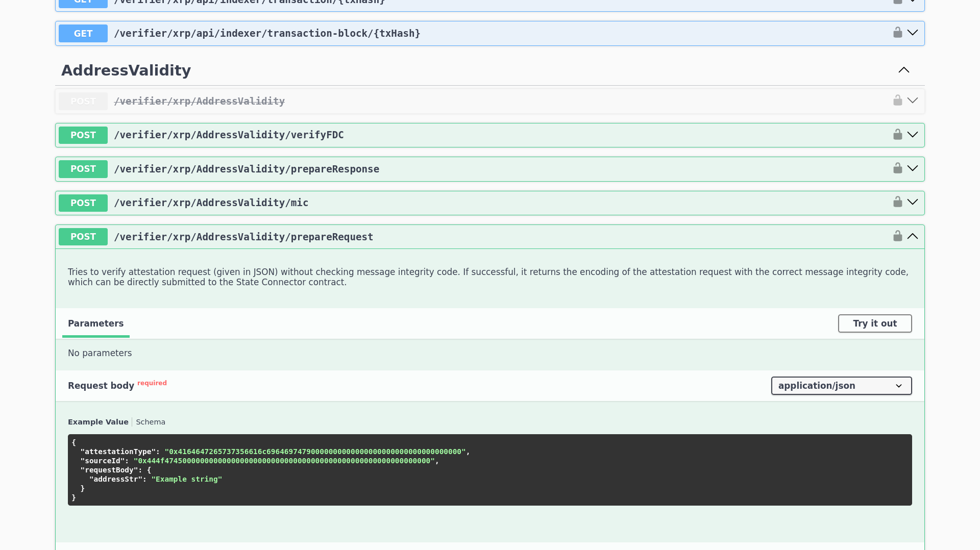This screenshot has width=980, height=550.
Task: Collapse the AddressValidity section
Action: coord(904,70)
